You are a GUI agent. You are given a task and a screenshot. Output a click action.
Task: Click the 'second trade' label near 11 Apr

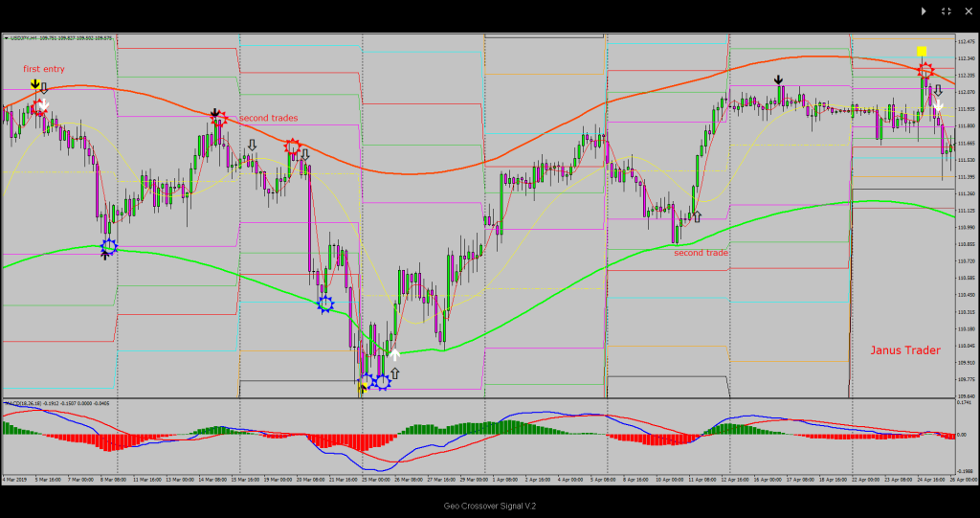[701, 253]
